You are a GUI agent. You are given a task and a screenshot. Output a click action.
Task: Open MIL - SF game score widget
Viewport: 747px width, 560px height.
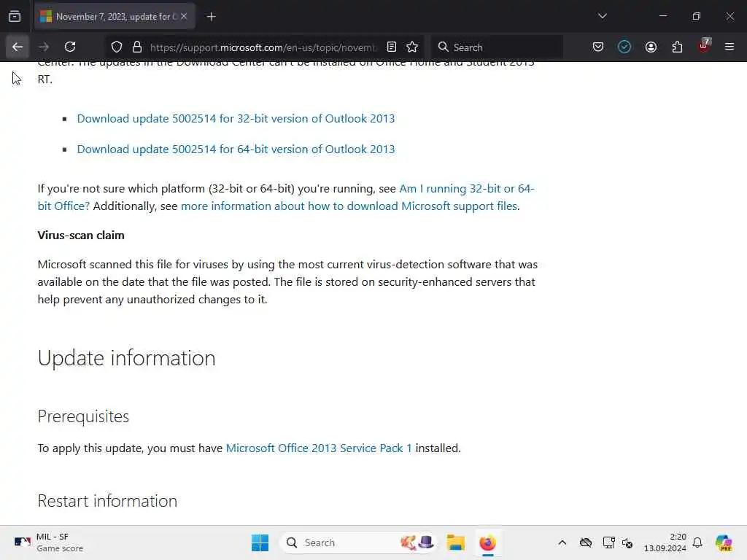pyautogui.click(x=48, y=542)
